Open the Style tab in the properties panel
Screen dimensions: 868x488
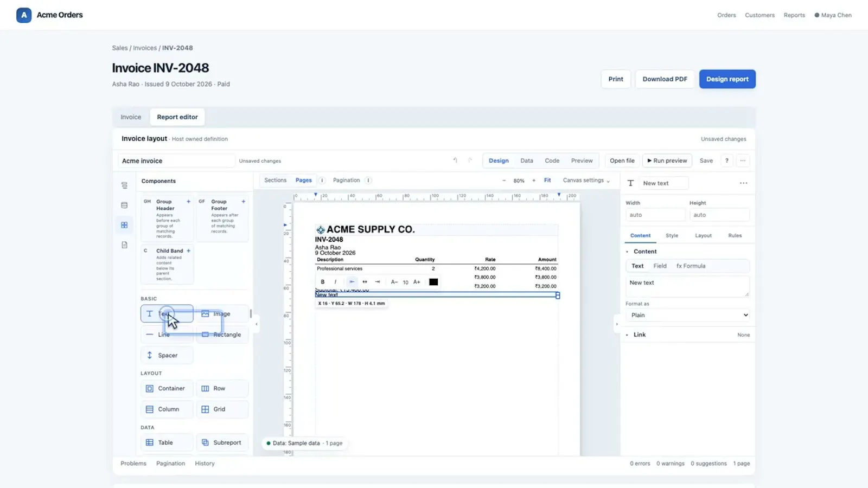coord(672,236)
